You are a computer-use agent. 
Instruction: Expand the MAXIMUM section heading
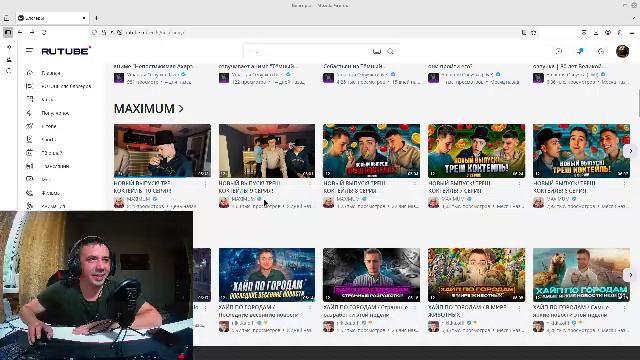(149, 109)
